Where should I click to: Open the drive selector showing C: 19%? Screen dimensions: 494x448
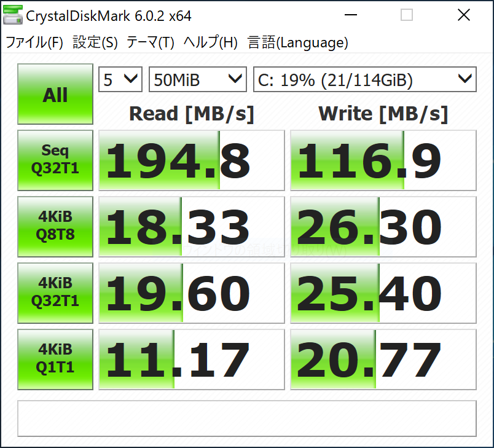(x=364, y=79)
